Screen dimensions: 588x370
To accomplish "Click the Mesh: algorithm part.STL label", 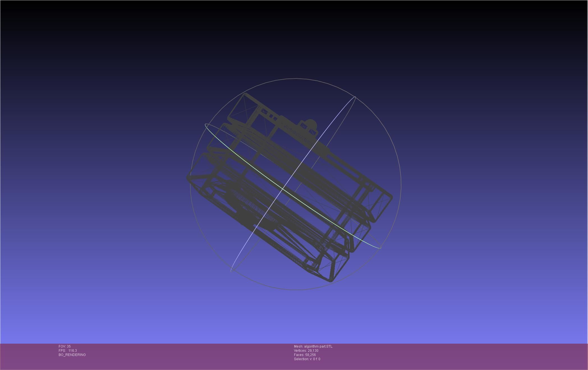I will coord(313,346).
